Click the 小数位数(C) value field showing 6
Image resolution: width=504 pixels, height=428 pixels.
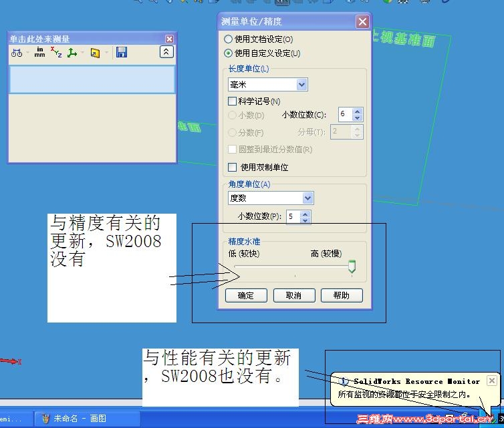click(x=346, y=114)
